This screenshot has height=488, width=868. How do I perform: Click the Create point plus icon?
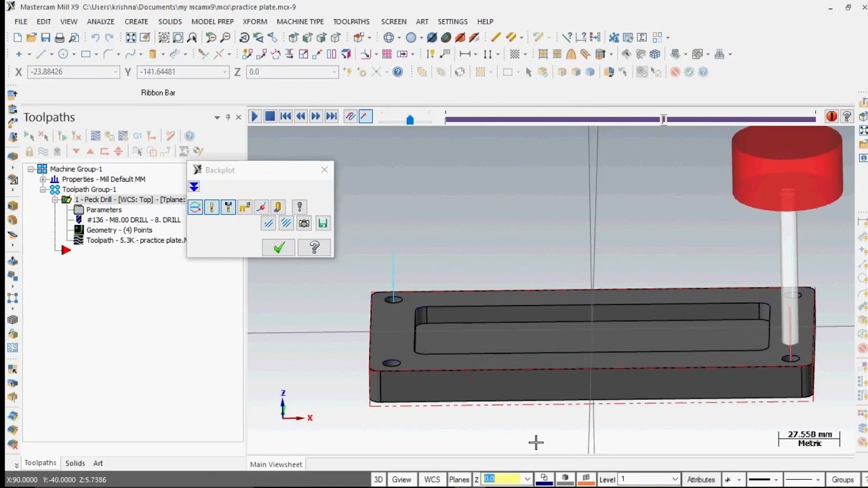tap(18, 54)
